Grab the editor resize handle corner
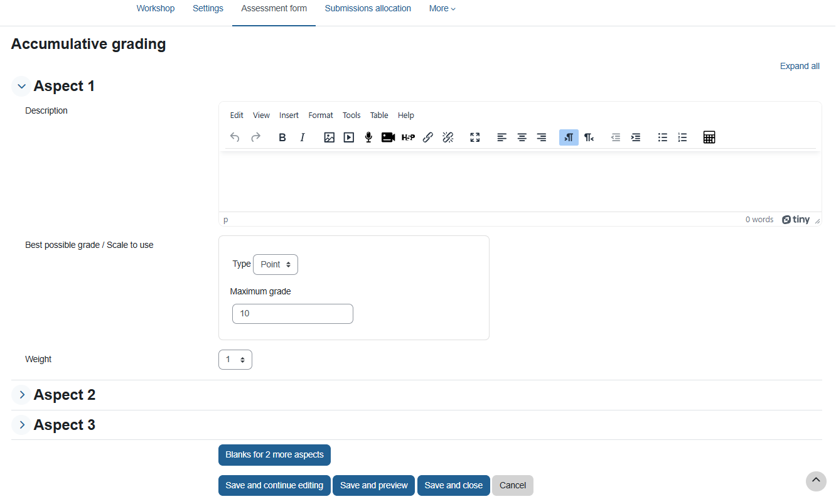Viewport: 836px width, 504px height. (x=817, y=220)
